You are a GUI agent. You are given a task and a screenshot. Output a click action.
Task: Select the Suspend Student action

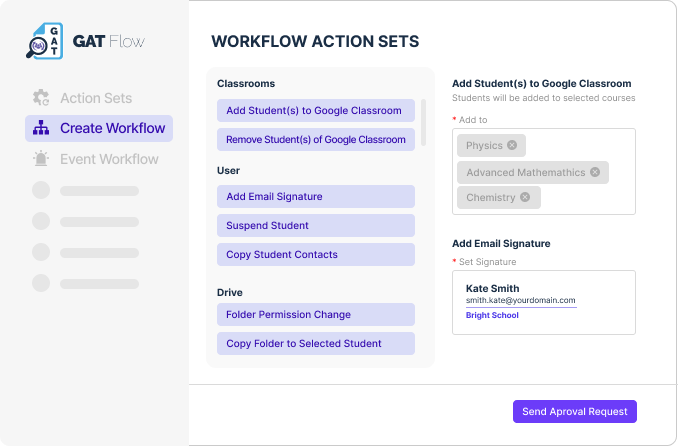[316, 225]
